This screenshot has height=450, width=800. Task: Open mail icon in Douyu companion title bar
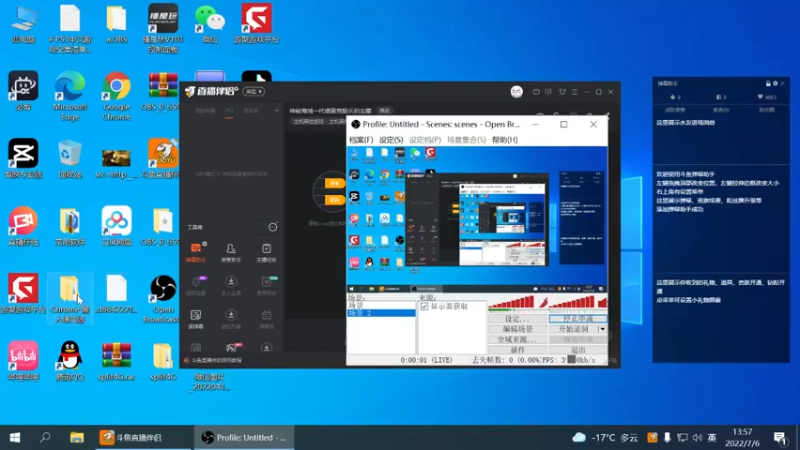pos(536,92)
